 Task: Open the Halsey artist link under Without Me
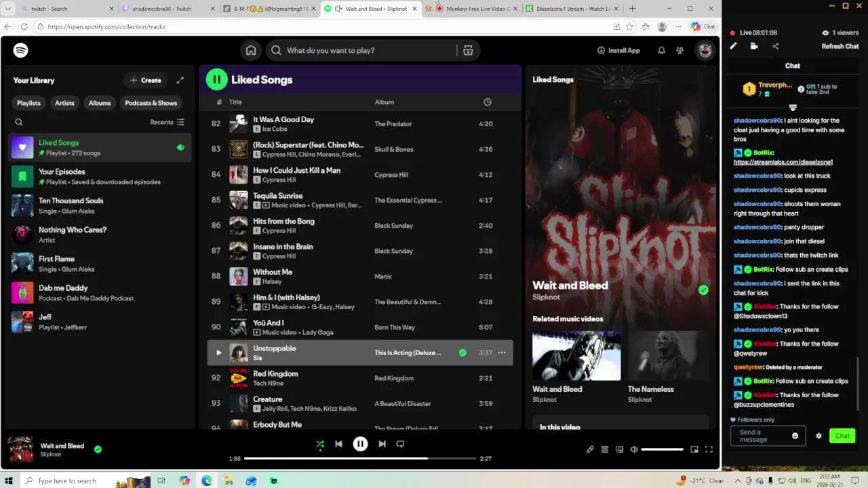tap(271, 281)
